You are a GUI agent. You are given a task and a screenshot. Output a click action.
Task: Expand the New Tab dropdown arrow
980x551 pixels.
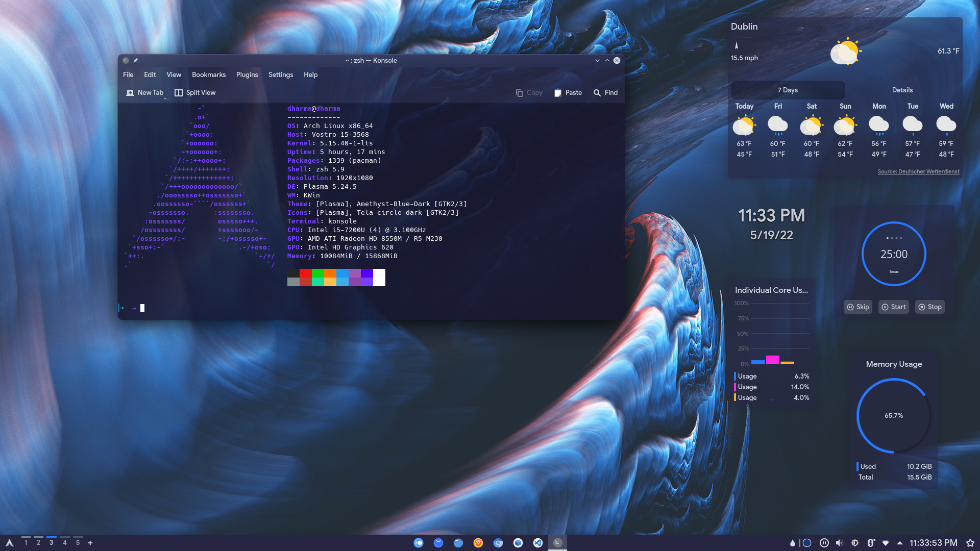(165, 98)
